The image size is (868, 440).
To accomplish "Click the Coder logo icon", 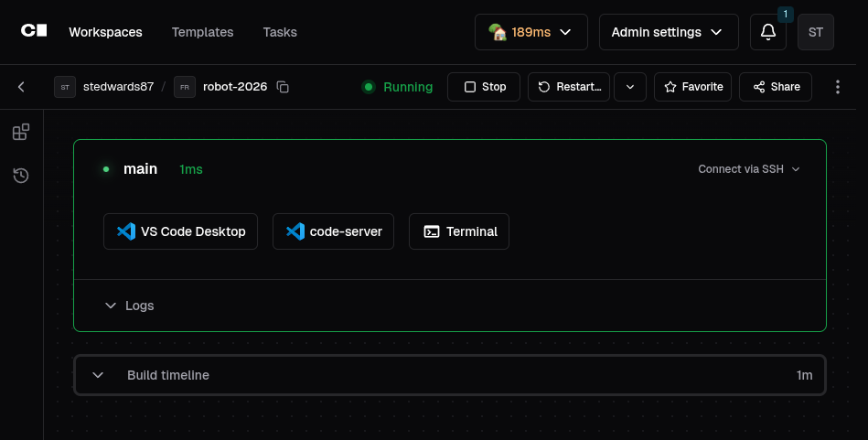I will 34,30.
